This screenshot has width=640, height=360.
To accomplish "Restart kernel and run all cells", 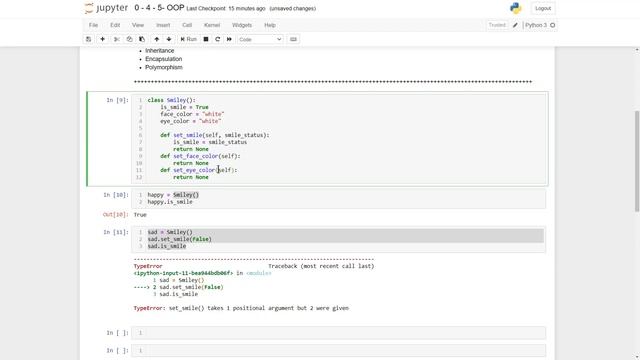I will coord(229,39).
